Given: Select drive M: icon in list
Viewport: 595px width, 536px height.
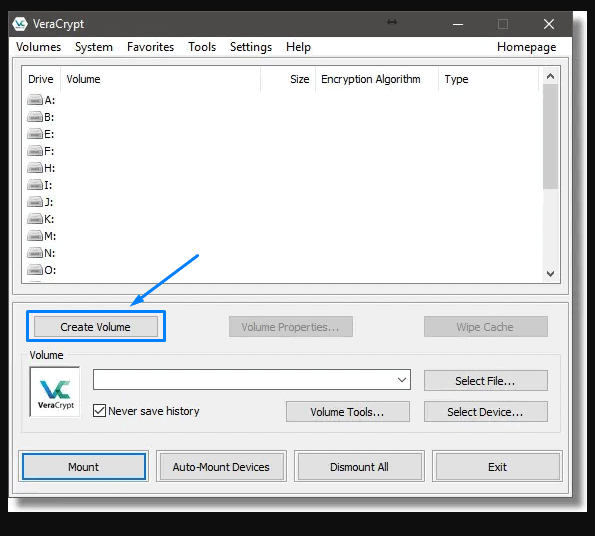Looking at the screenshot, I should (35, 236).
